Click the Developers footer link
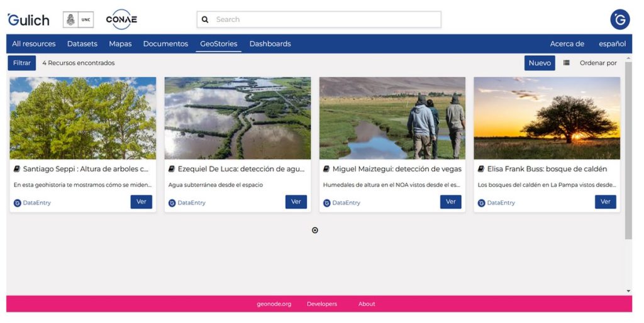The image size is (644, 323). (322, 304)
